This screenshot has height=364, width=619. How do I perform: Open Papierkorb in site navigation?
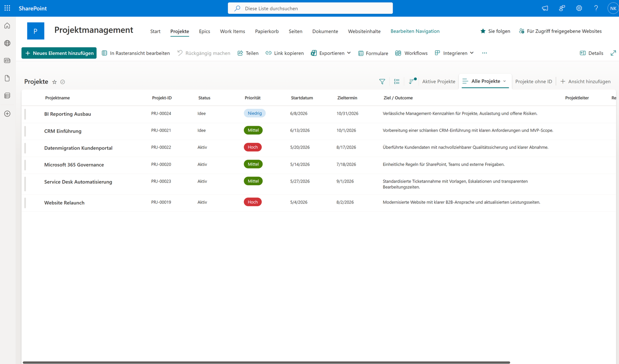(267, 31)
